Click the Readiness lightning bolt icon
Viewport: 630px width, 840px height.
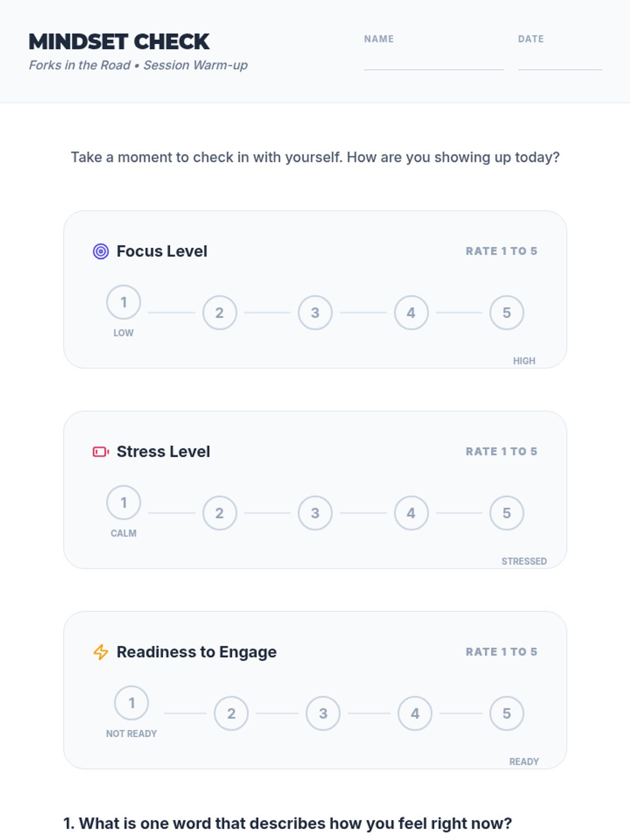coord(101,652)
